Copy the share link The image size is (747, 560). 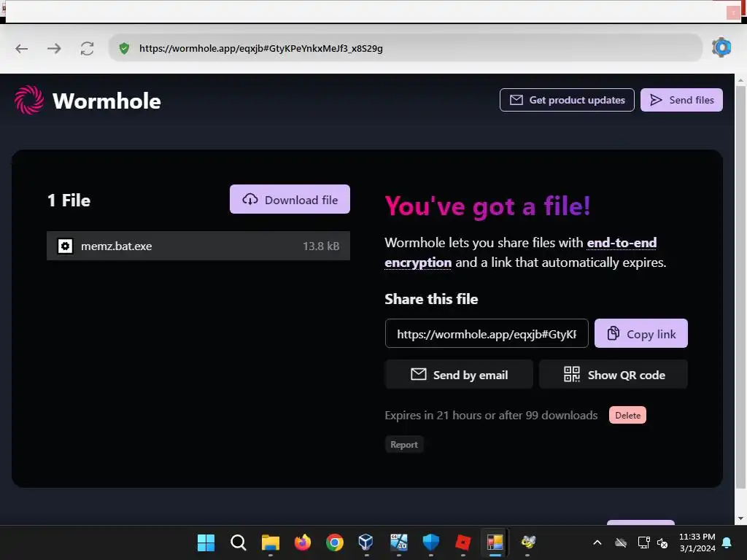(641, 333)
